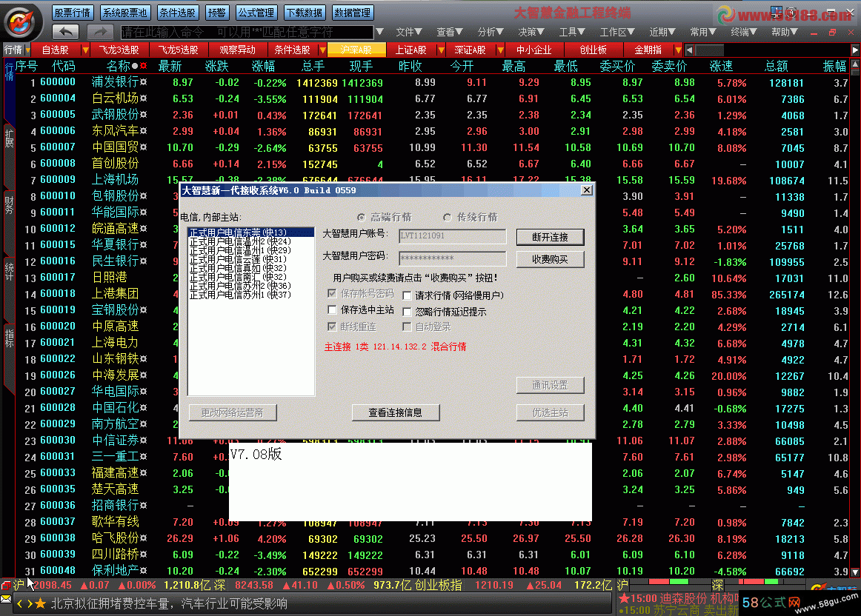Open the 公式管理 toolbar button
Viewport: 861px width, 616px height.
tap(256, 12)
